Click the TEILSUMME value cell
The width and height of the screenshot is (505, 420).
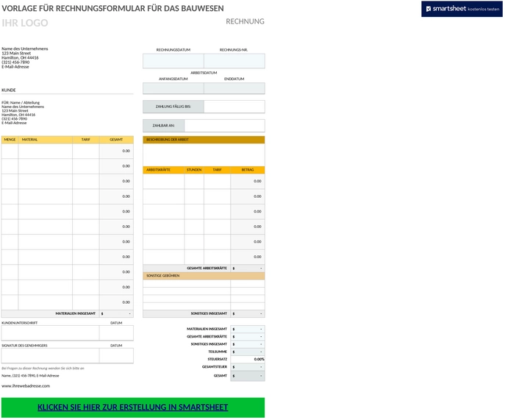248,352
